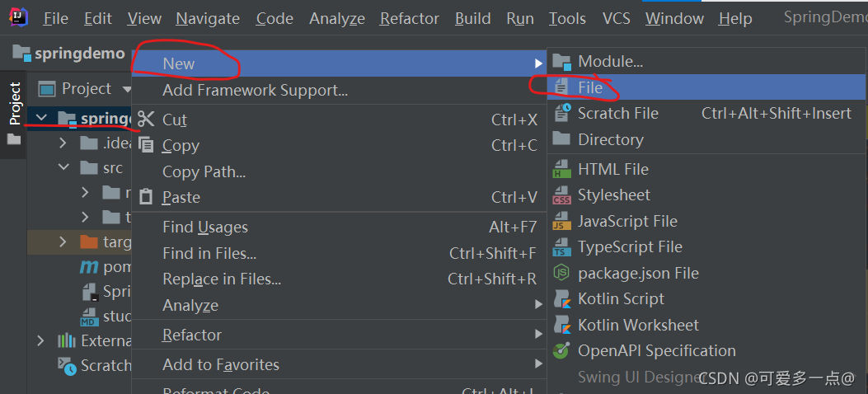Screen dimensions: 868x394
Task: Click the OpenAPI Specification icon
Action: coord(561,350)
